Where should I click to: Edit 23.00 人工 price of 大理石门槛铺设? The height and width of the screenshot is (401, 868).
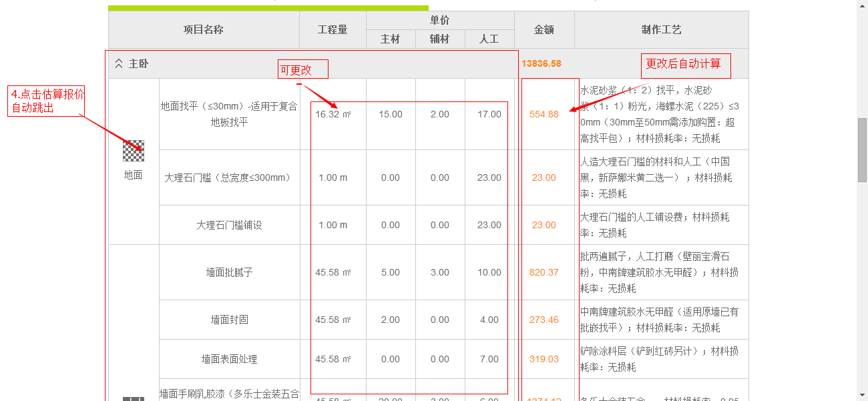click(489, 225)
